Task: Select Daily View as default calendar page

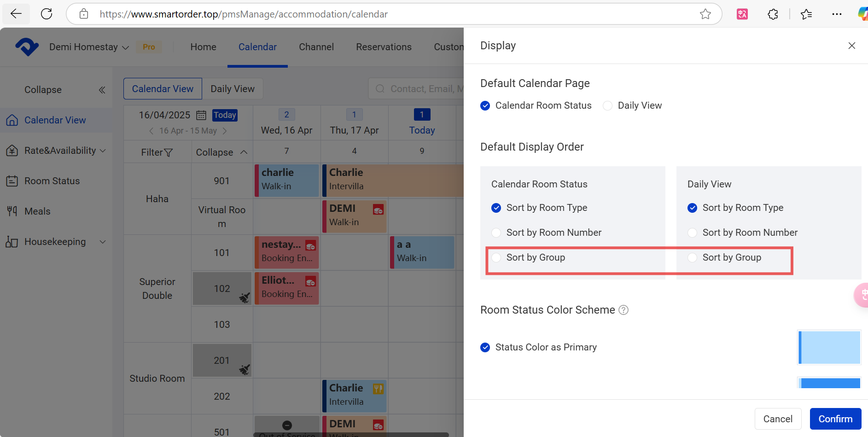Action: [608, 105]
